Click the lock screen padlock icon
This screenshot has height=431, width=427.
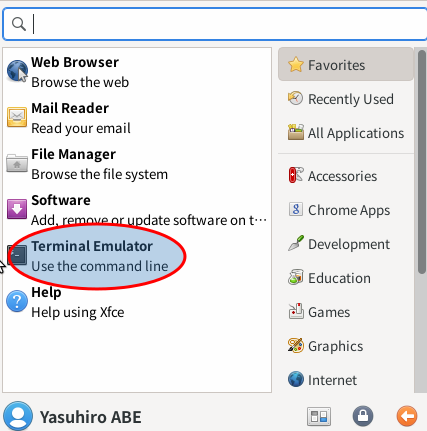[363, 416]
